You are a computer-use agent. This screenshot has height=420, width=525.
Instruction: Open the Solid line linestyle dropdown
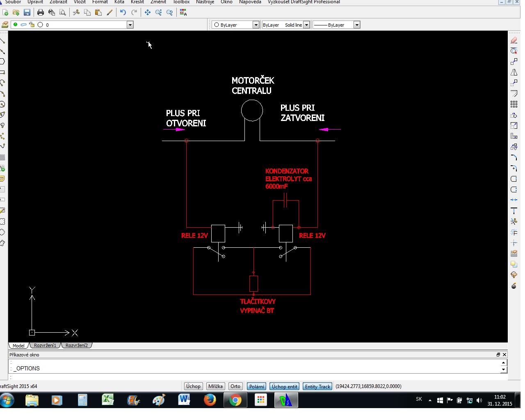pos(306,25)
